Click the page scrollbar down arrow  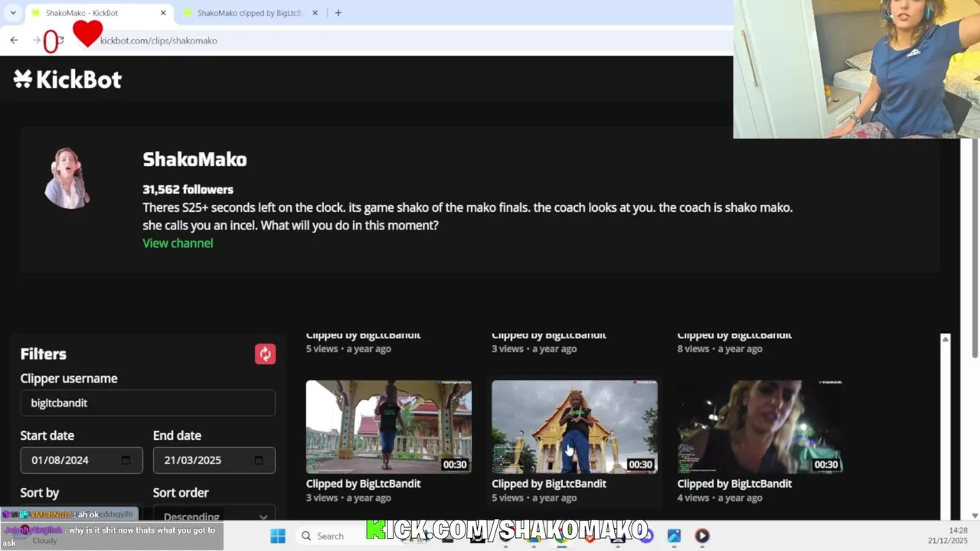coord(975,516)
